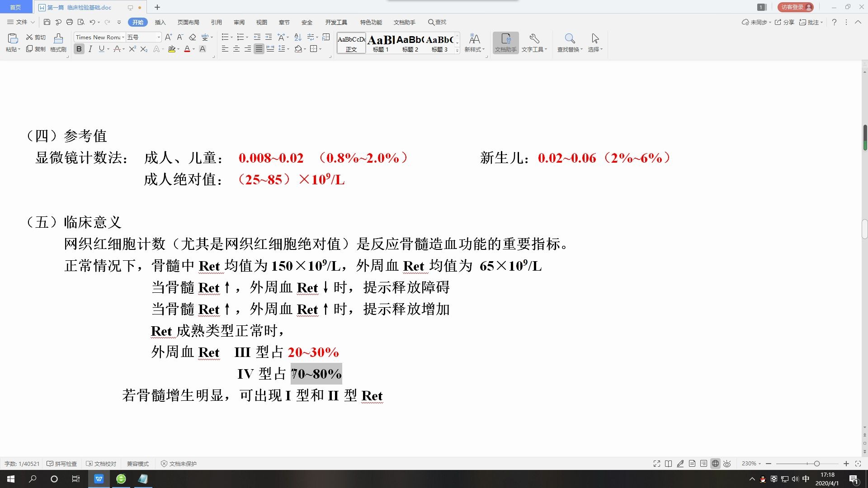Viewport: 868px width, 488px height.
Task: Decrease paragraph indent
Action: [257, 37]
